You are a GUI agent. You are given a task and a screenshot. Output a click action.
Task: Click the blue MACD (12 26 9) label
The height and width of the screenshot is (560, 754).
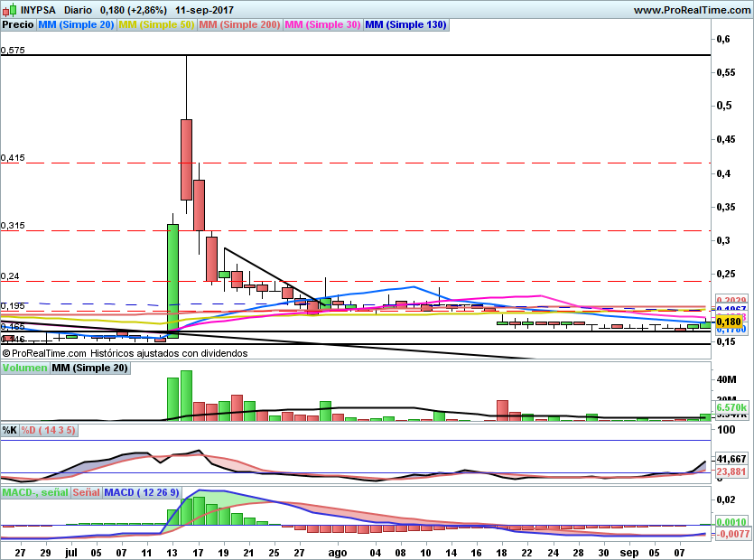pyautogui.click(x=143, y=492)
